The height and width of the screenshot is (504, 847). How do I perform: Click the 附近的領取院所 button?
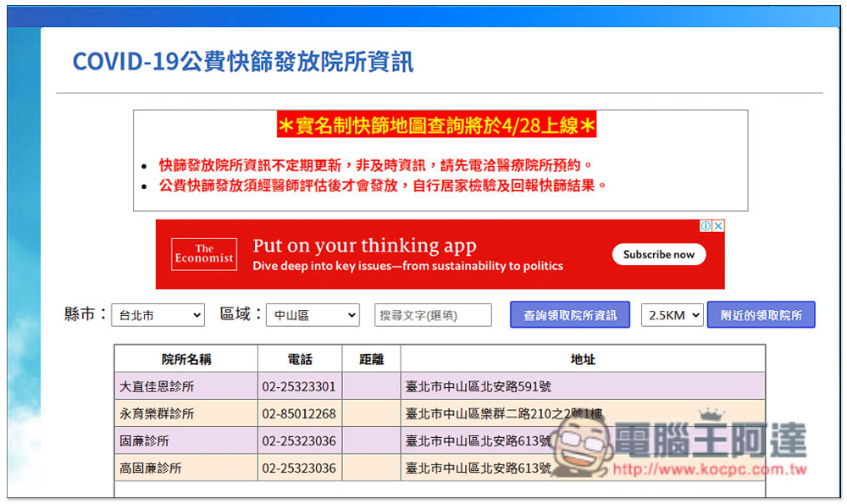(761, 315)
